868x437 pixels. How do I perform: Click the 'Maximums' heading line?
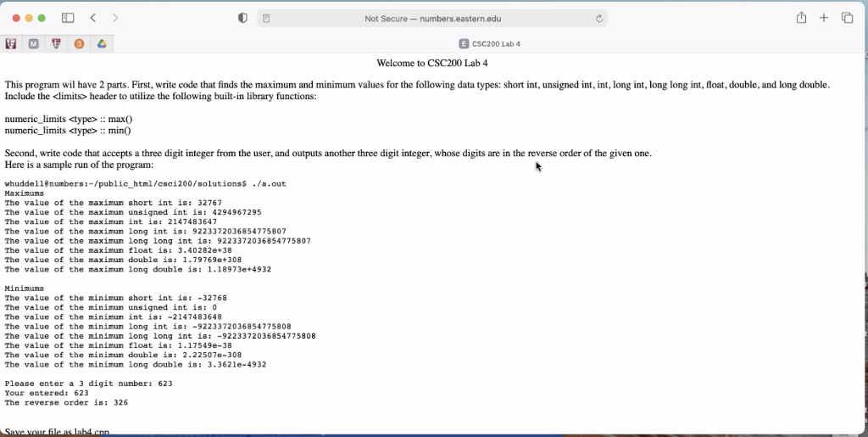[24, 193]
